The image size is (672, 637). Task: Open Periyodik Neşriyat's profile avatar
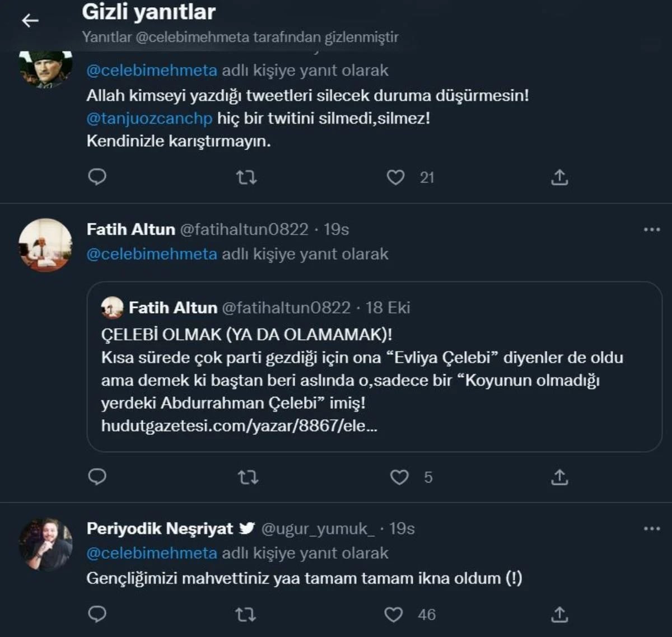45,544
